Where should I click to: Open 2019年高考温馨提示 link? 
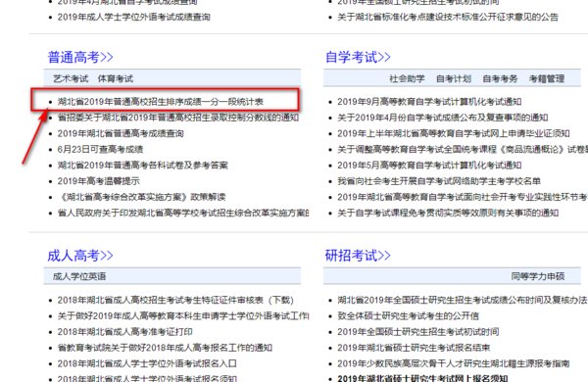(x=99, y=181)
